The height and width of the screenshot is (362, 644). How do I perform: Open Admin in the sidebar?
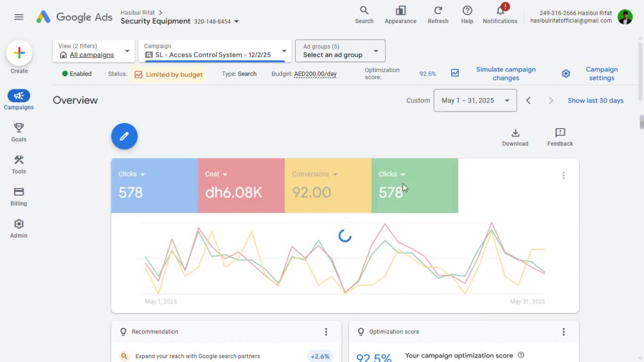(19, 229)
